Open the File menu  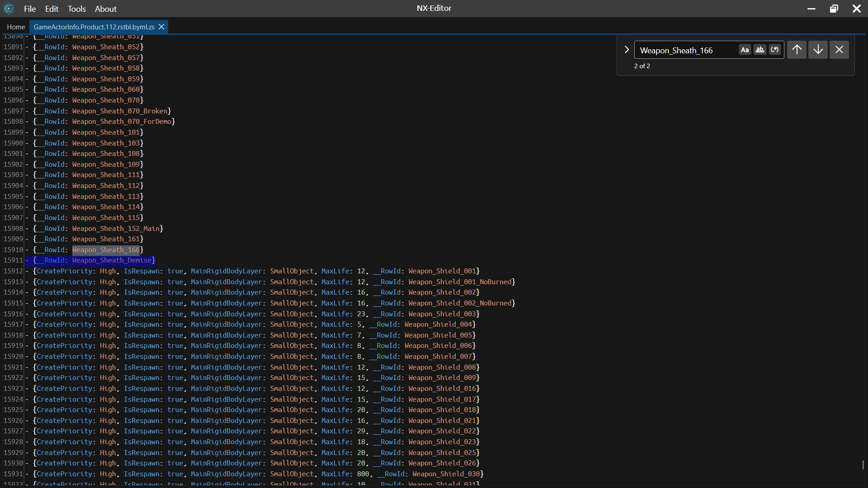click(30, 9)
